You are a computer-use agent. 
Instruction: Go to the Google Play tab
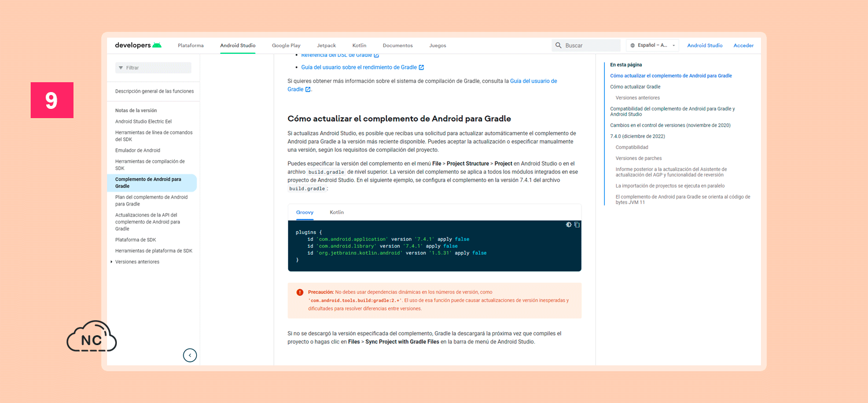click(x=286, y=45)
